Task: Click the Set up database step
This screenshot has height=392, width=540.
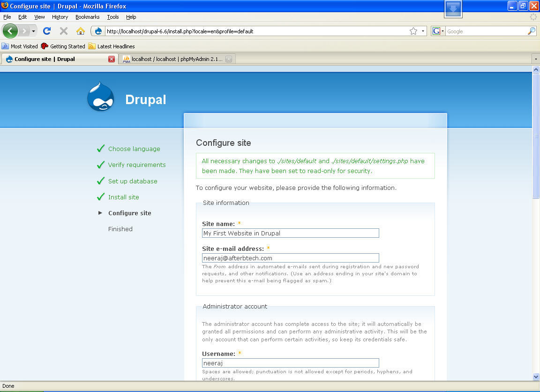Action: pos(133,181)
